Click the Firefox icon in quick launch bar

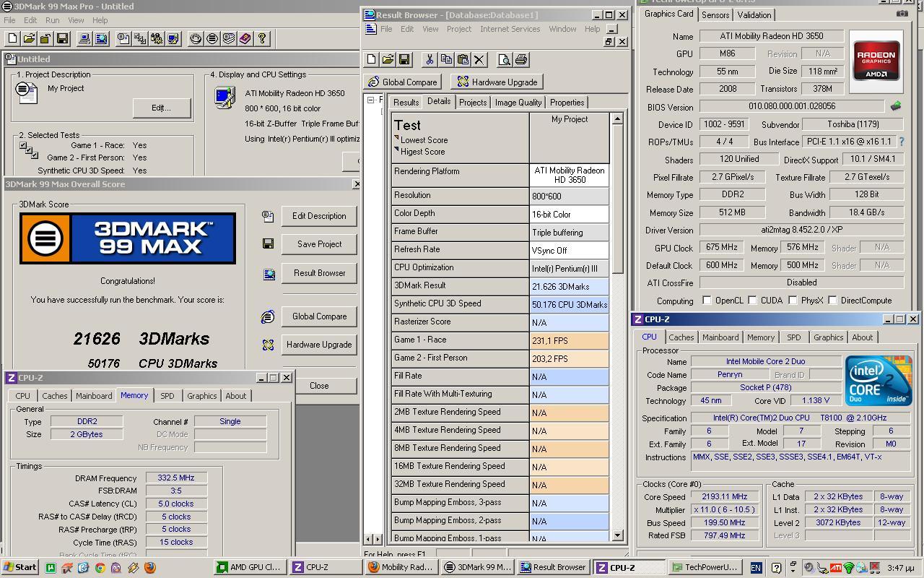150,568
